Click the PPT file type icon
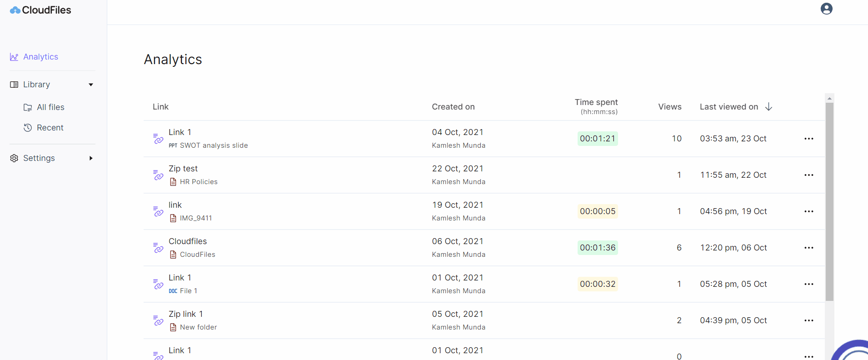Viewport: 868px width, 360px height. [x=173, y=145]
